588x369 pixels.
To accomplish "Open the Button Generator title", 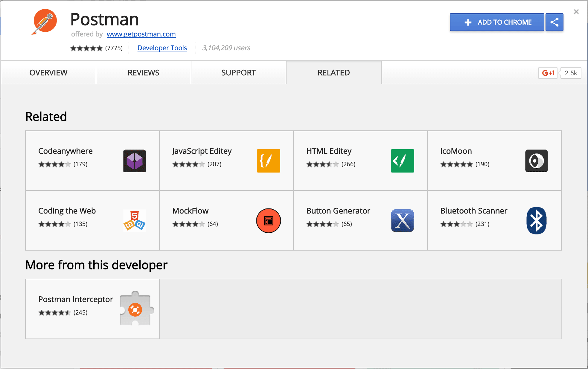I will pyautogui.click(x=338, y=211).
